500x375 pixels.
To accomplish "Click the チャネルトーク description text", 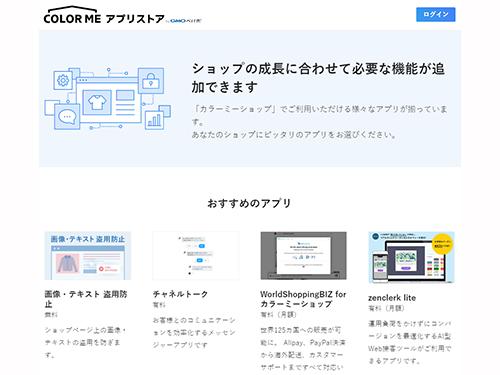I will [194, 332].
